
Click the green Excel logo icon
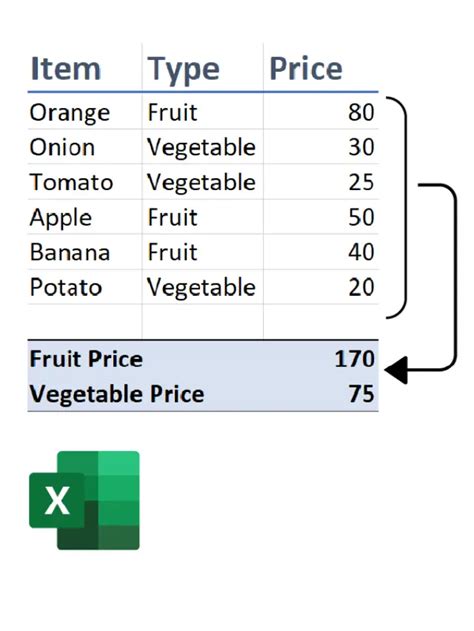pos(84,500)
